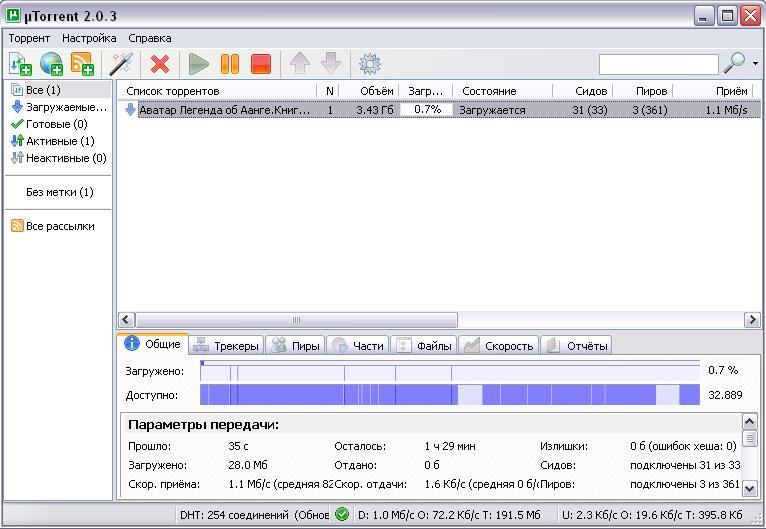Sort by Загр... column header
This screenshot has height=529, width=766.
coord(426,91)
